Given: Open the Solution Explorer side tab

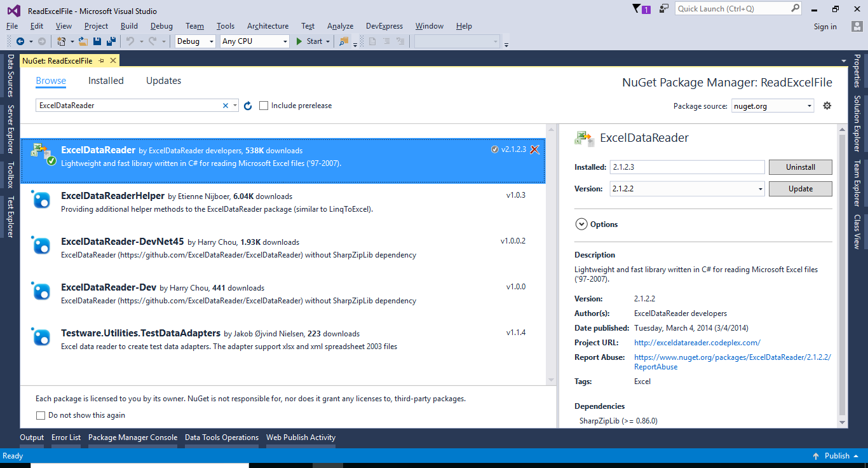Looking at the screenshot, I should (x=857, y=124).
